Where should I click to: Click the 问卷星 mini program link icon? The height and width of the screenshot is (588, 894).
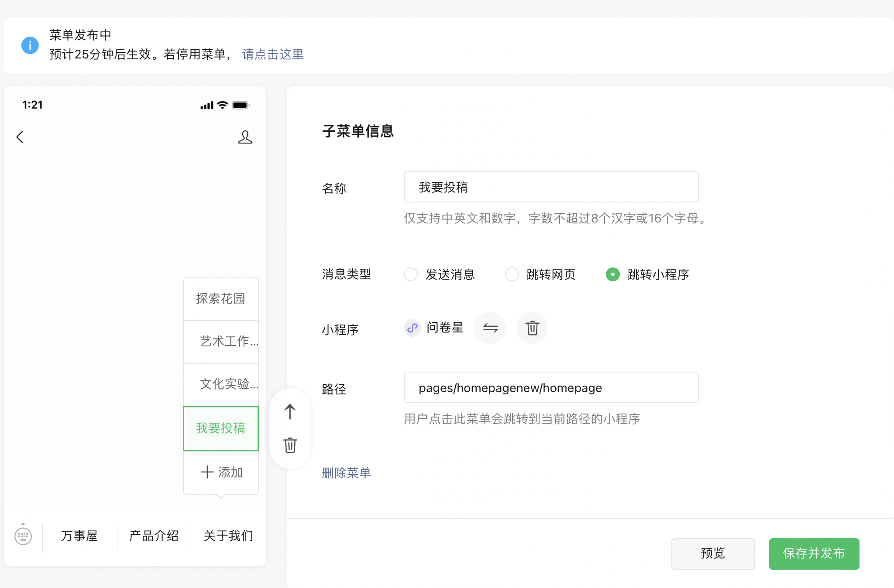click(412, 328)
